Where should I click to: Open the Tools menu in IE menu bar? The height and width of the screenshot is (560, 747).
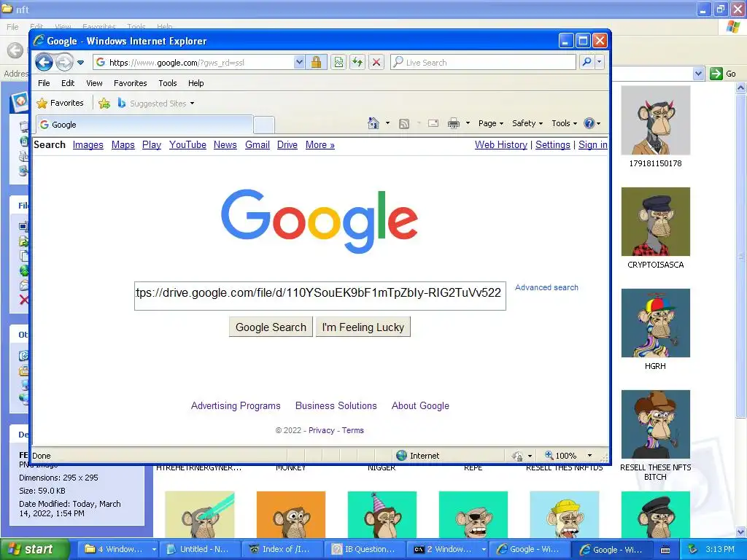(x=168, y=83)
